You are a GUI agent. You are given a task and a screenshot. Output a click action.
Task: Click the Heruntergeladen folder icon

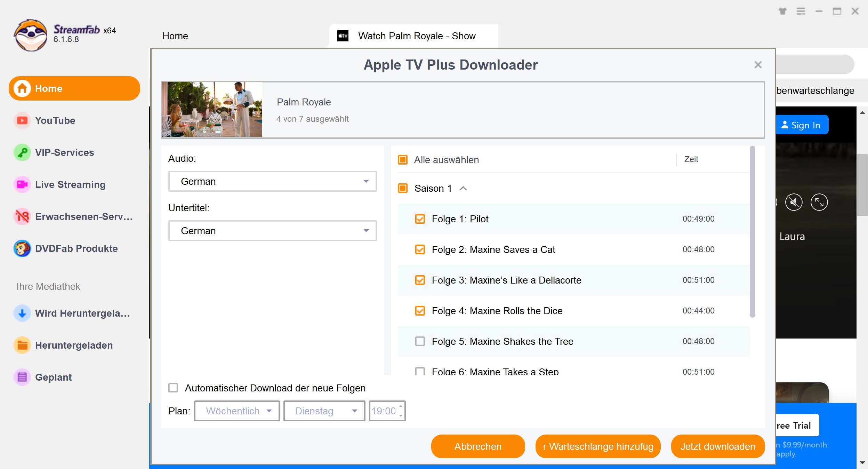tap(22, 345)
